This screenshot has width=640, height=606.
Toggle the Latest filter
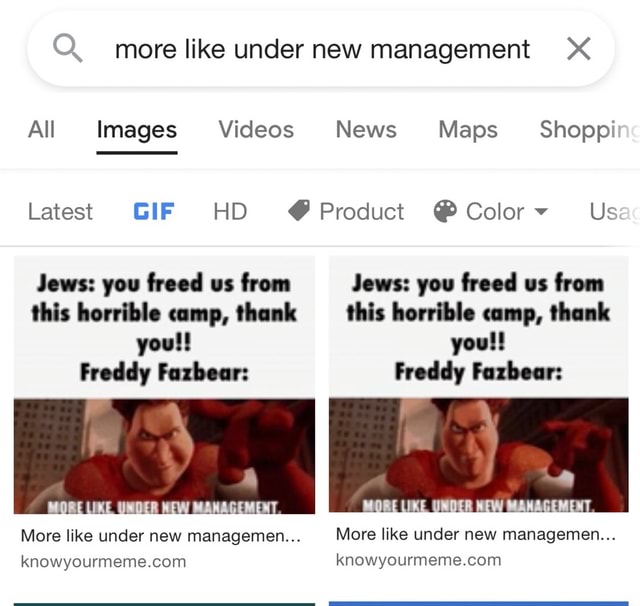(x=60, y=211)
